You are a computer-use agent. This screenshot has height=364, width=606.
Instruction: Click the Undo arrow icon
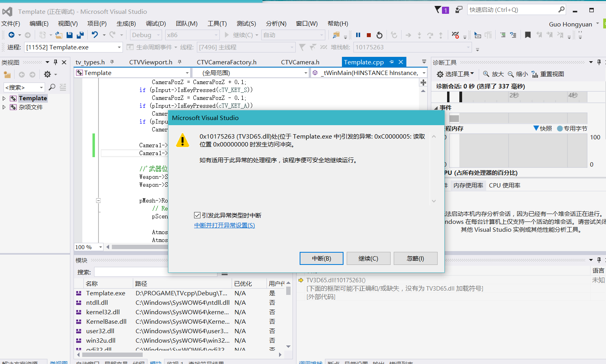pyautogui.click(x=95, y=35)
